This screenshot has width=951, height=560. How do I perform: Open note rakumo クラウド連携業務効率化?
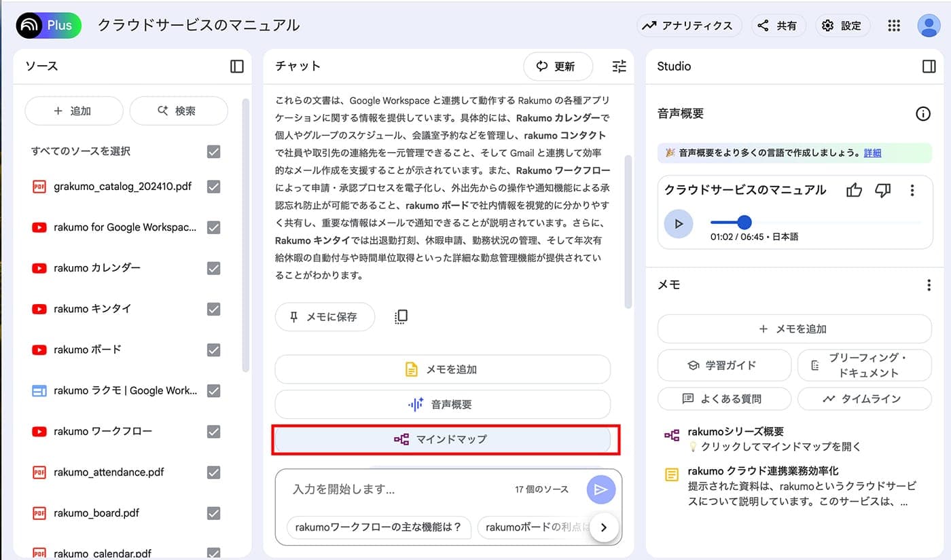click(795, 487)
